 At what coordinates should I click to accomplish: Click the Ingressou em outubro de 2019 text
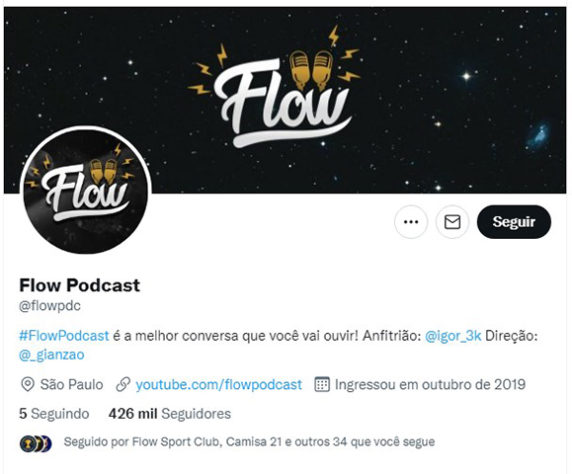point(430,385)
